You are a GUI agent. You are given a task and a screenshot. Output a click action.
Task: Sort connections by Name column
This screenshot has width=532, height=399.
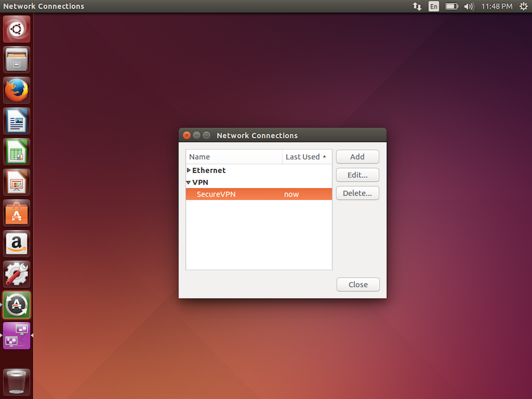tap(233, 157)
